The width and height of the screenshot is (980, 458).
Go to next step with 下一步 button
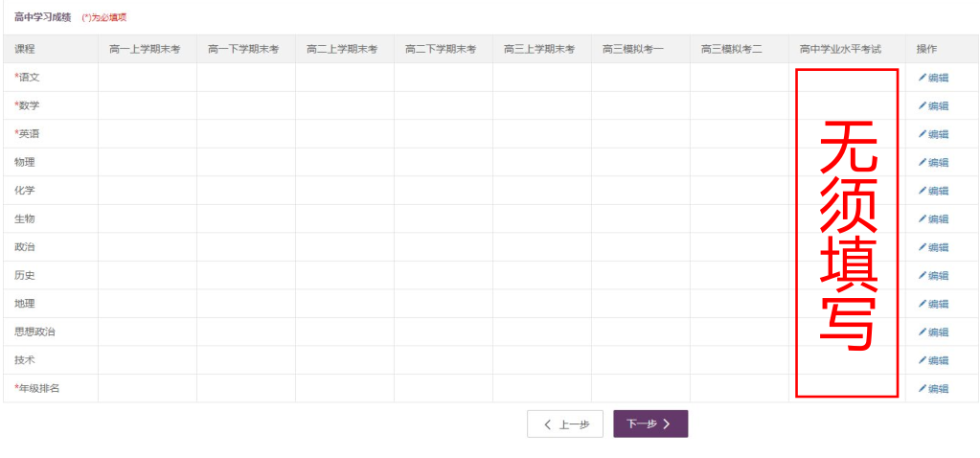(x=650, y=424)
